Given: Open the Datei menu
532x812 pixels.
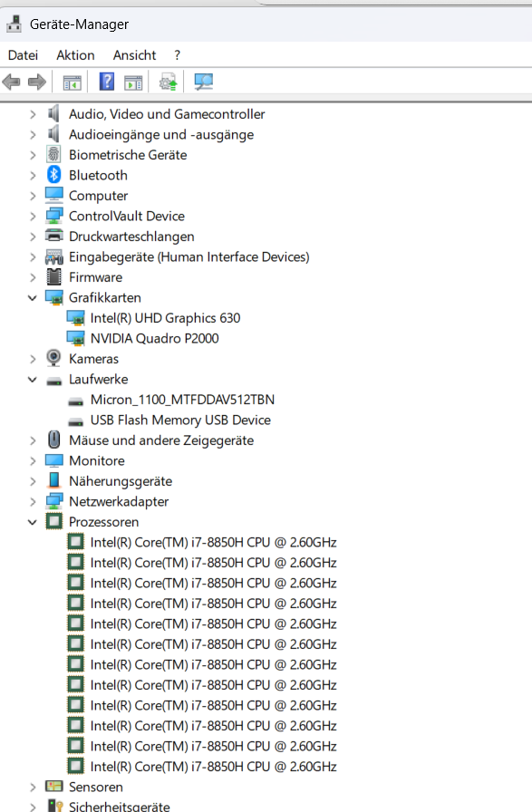Looking at the screenshot, I should click(23, 55).
